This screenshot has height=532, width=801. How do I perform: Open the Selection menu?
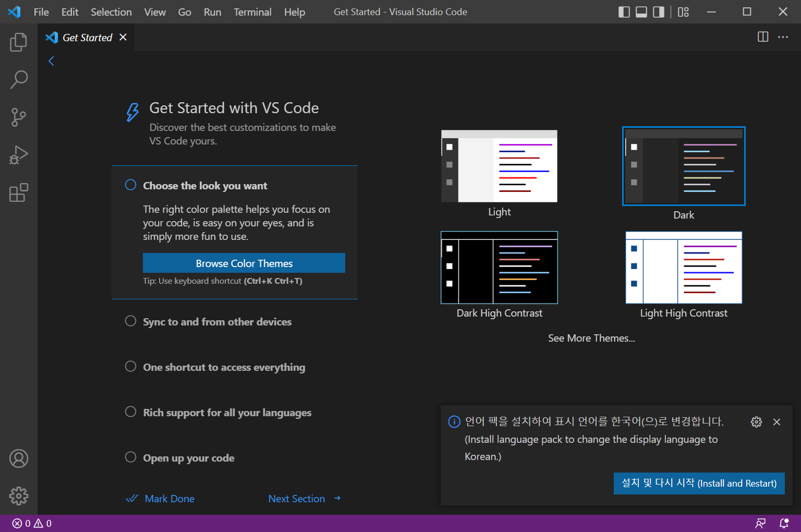point(111,12)
